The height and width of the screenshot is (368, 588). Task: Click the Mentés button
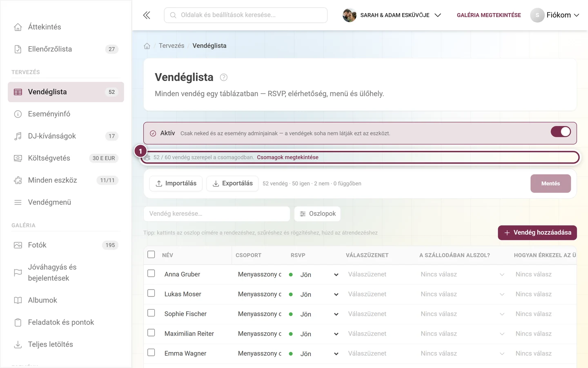coord(550,184)
